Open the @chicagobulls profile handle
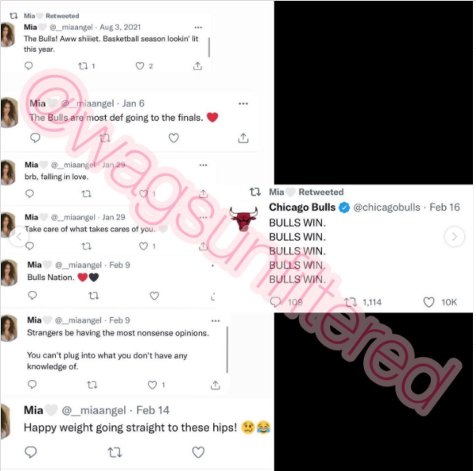The image size is (476, 471). point(387,207)
